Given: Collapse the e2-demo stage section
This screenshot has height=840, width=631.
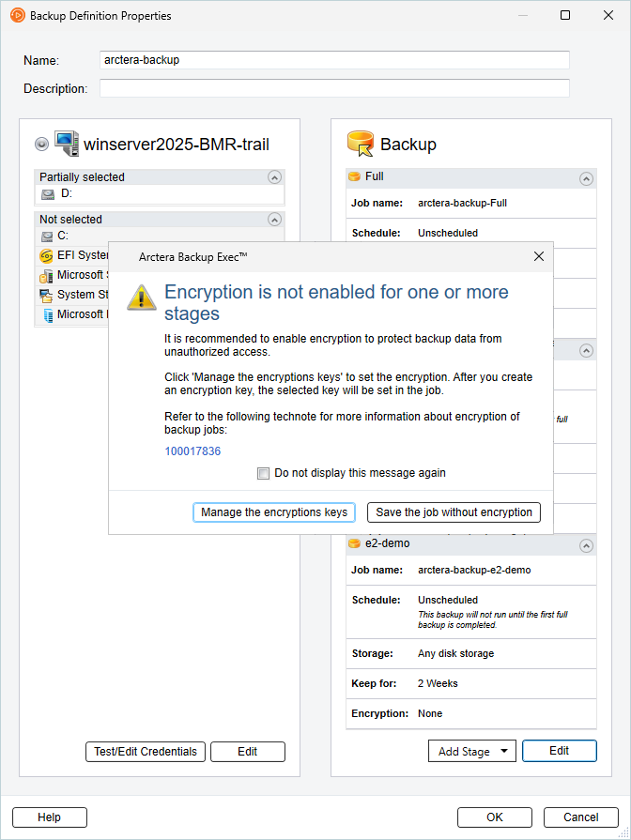Looking at the screenshot, I should coord(587,546).
